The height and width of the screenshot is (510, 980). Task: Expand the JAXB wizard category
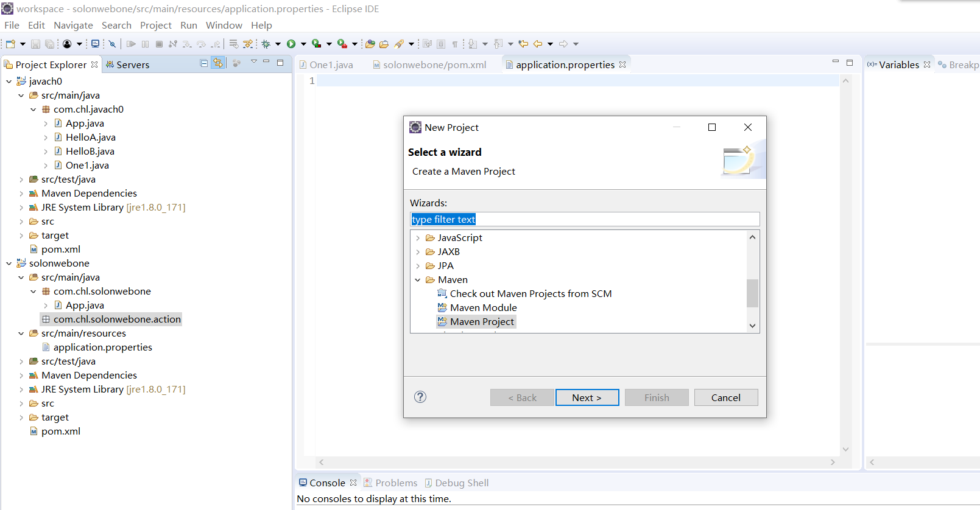418,252
